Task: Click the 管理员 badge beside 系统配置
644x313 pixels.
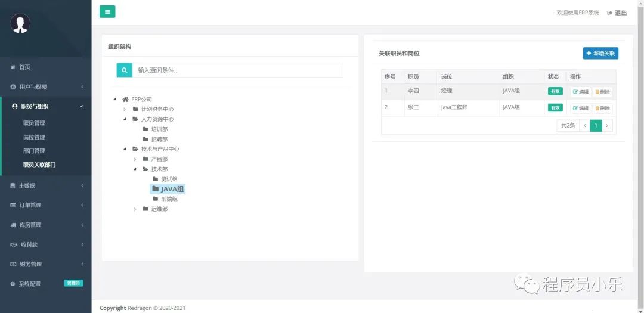Action: pyautogui.click(x=73, y=283)
